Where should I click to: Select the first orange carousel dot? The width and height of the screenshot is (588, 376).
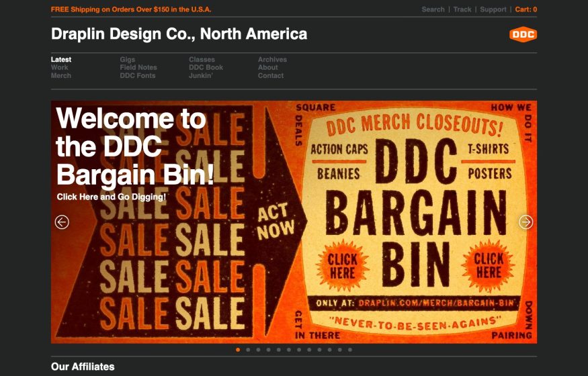tap(238, 350)
